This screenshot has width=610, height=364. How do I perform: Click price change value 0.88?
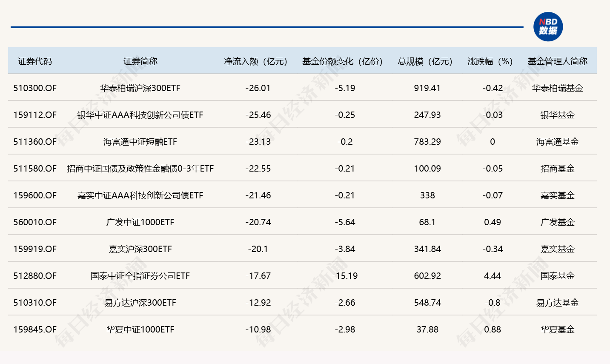(x=493, y=330)
